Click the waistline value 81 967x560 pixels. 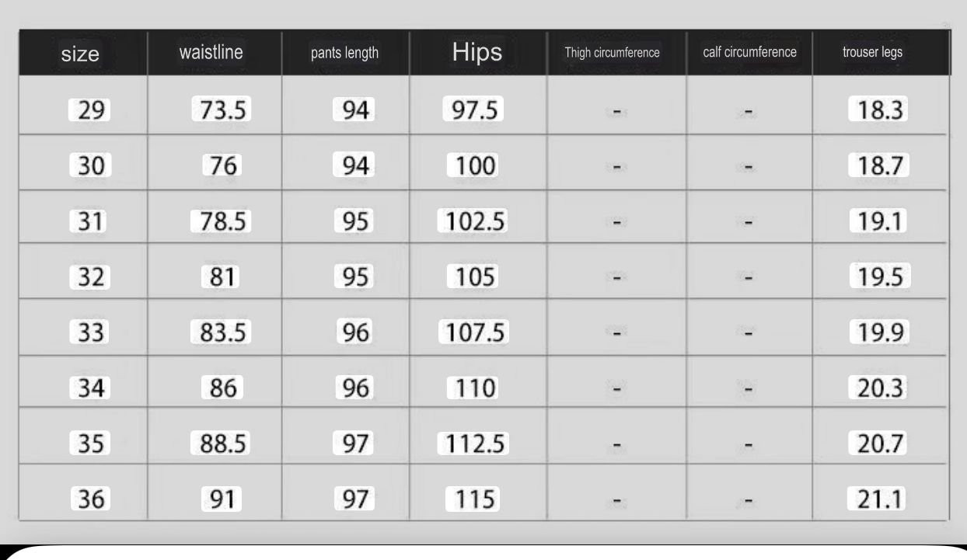coord(221,277)
